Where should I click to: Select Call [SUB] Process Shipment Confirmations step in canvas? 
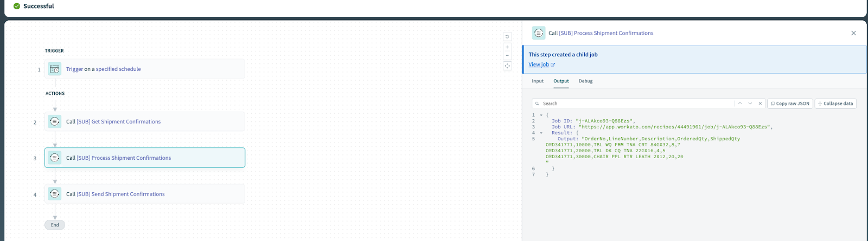[144, 158]
